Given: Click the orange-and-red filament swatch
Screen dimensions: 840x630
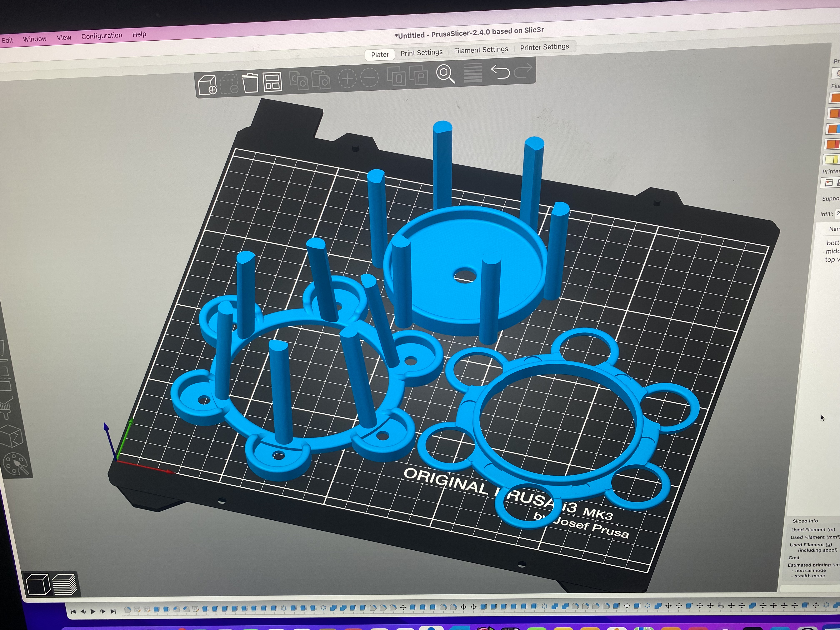Looking at the screenshot, I should (x=834, y=144).
